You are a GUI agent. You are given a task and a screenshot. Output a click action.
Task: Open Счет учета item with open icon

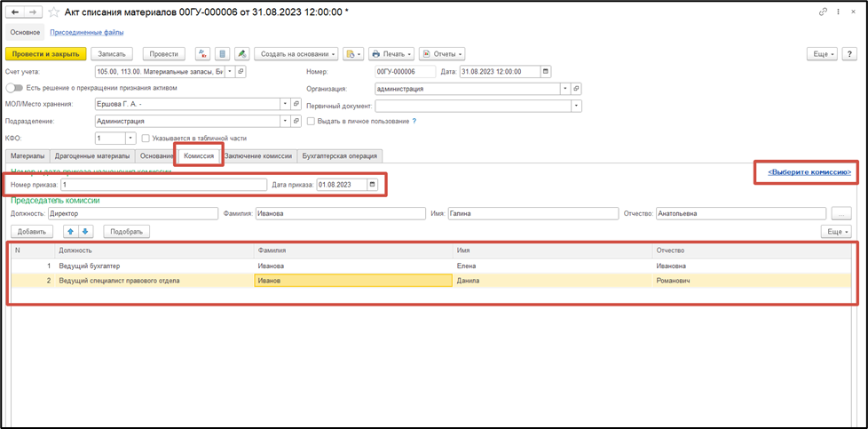pyautogui.click(x=241, y=71)
